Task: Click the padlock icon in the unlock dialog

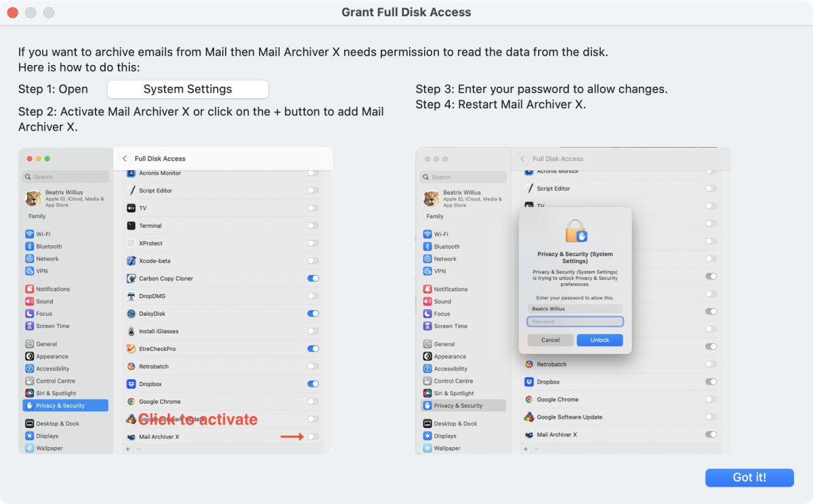Action: pos(575,231)
